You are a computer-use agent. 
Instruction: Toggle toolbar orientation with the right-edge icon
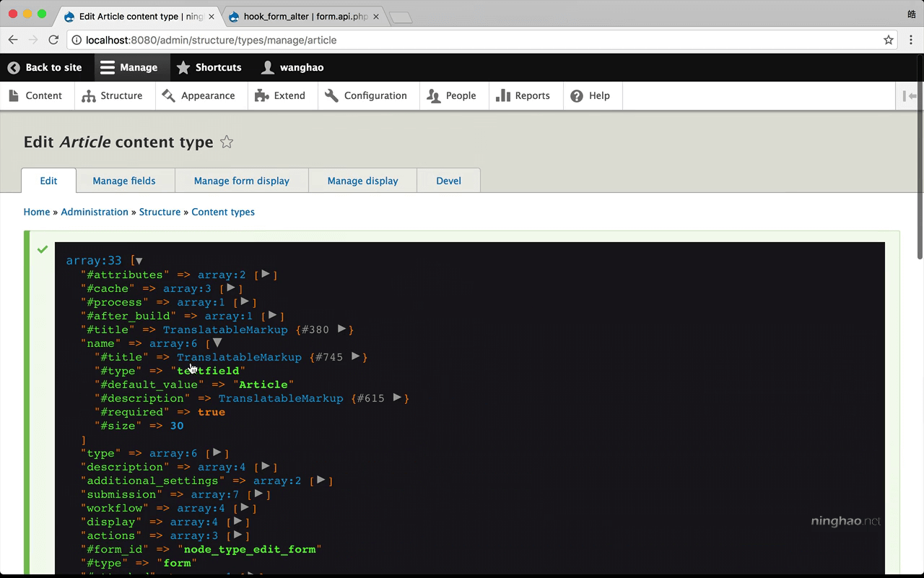[x=911, y=95]
